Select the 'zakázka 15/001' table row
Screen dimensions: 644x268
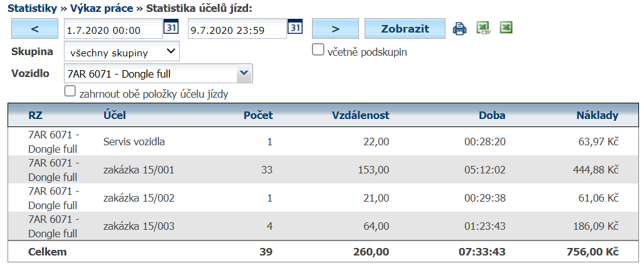click(138, 170)
